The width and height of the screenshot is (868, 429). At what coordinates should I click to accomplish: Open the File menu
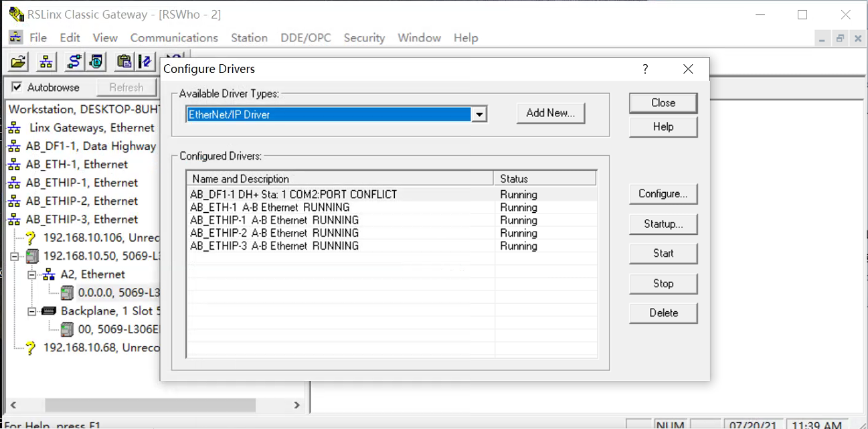tap(38, 37)
